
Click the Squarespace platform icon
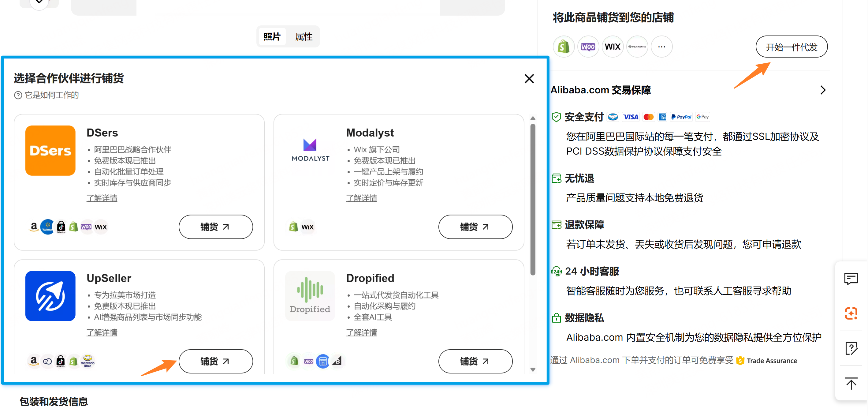click(637, 47)
